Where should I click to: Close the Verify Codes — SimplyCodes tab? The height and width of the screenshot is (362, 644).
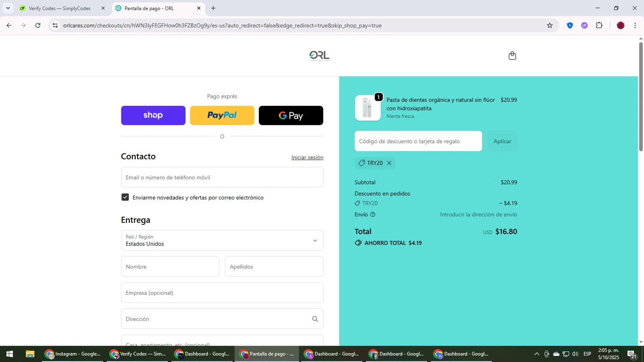coord(103,8)
